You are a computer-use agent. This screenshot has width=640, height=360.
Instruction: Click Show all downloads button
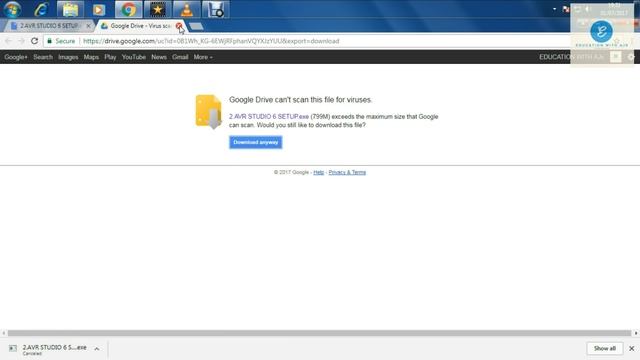(x=605, y=349)
